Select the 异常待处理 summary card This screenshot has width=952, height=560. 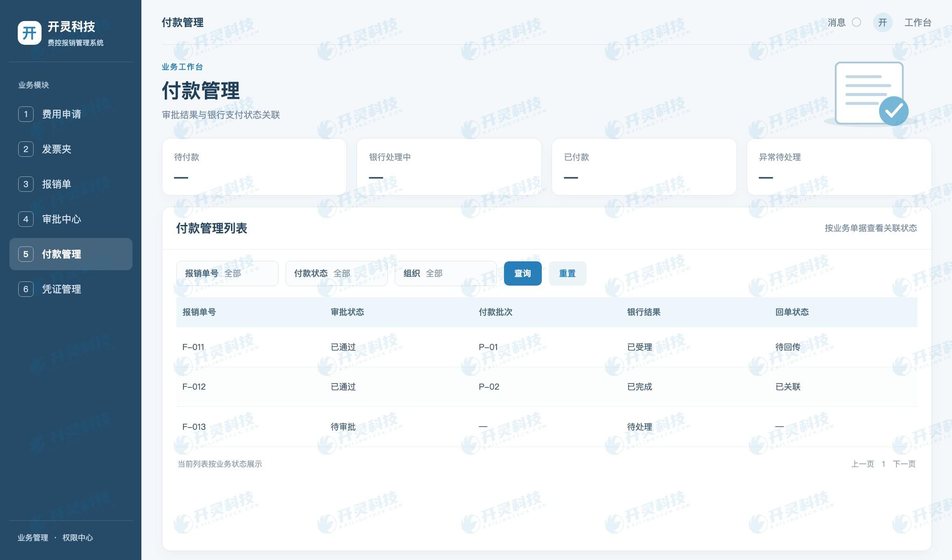[839, 167]
